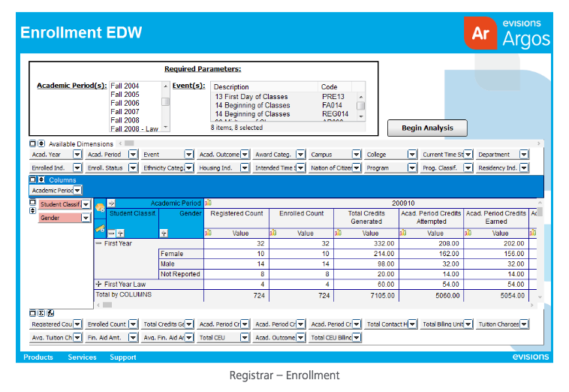Open Program dimension dropdown
Screen dimensions: 569x392
pyautogui.click(x=412, y=167)
